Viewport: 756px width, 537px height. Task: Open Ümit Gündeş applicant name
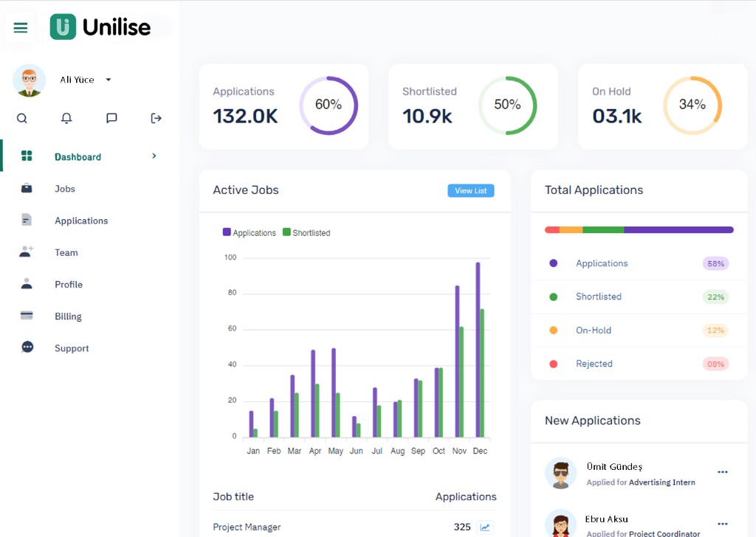click(614, 467)
